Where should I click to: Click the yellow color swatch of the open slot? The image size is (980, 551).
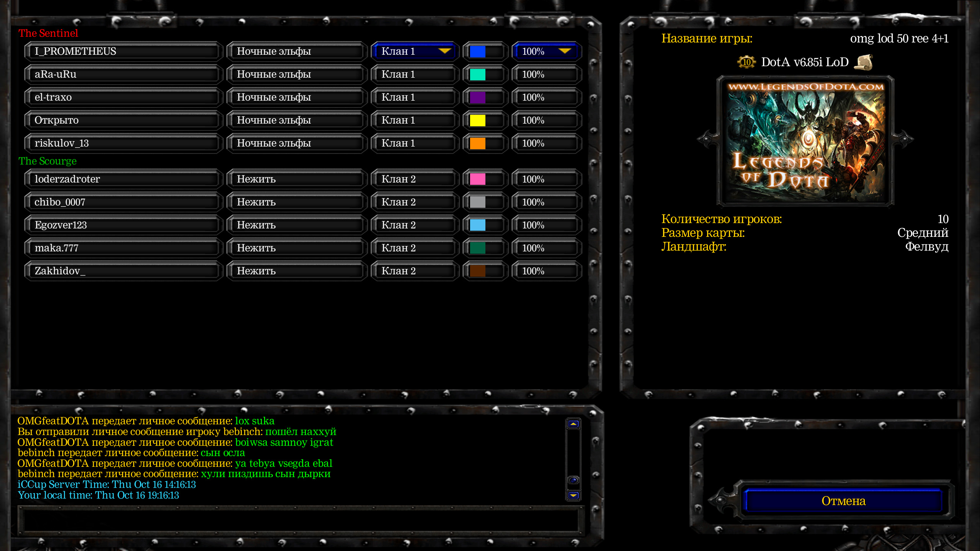477,120
